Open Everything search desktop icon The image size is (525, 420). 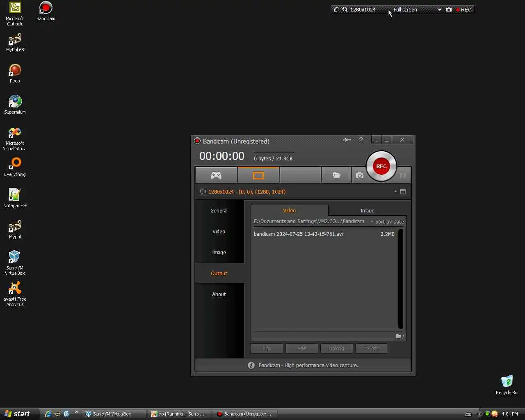click(15, 167)
